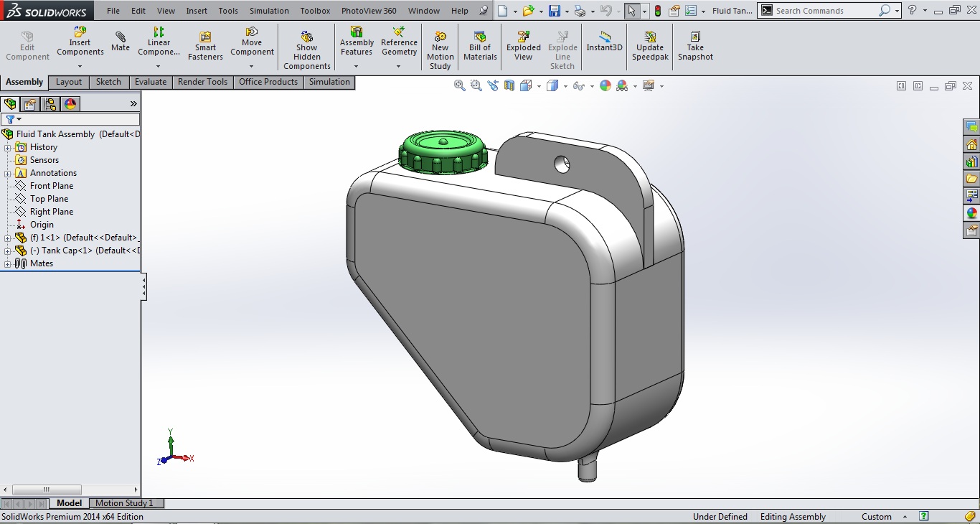Viewport: 980px width, 524px height.
Task: Toggle Instant3D mode
Action: click(x=605, y=42)
